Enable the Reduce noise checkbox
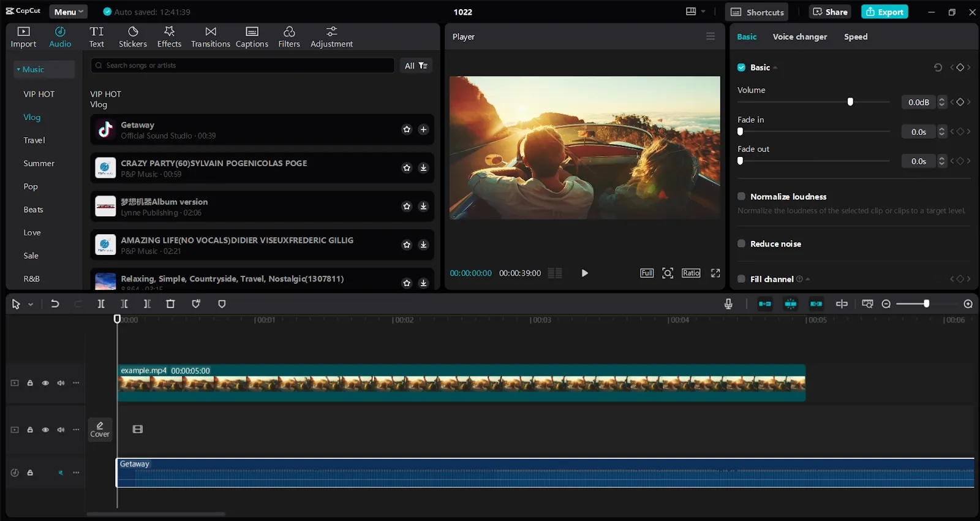Viewport: 980px width, 521px height. [x=741, y=244]
